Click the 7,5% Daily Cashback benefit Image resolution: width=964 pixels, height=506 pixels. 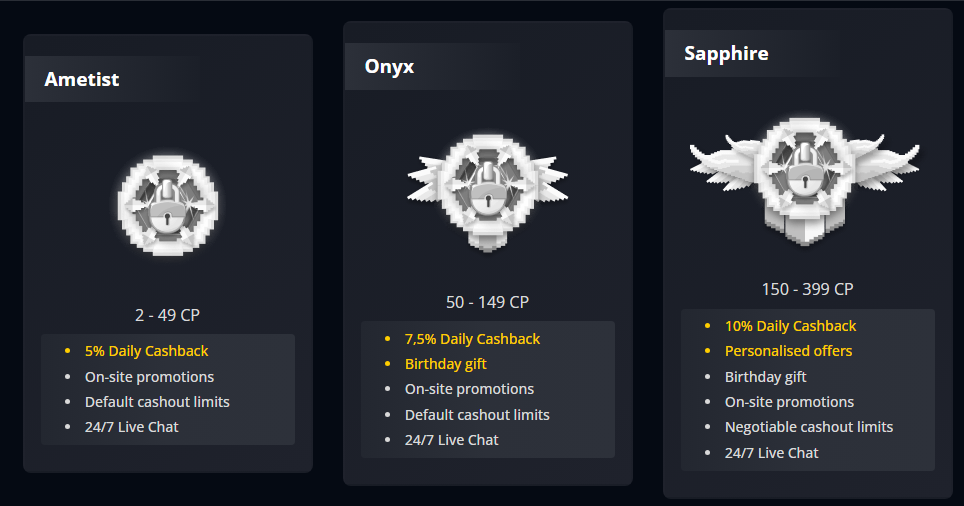click(472, 339)
